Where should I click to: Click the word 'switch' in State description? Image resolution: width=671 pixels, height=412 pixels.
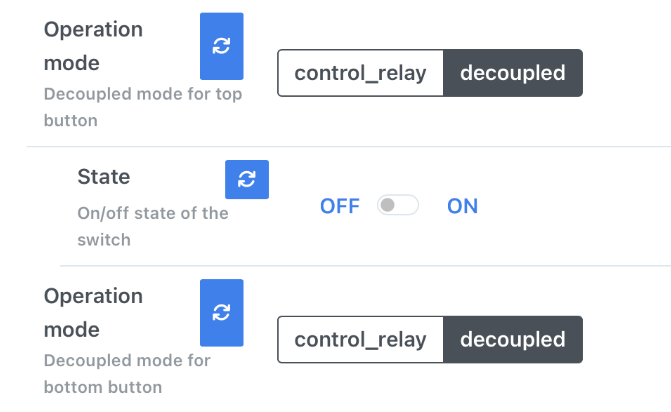pos(104,240)
